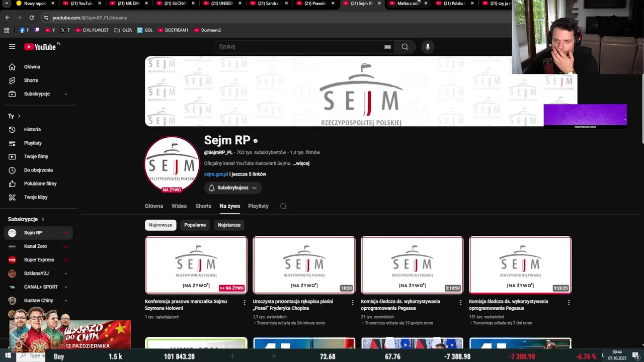The image size is (644, 362).
Task: Open options for the 151 tys. Pegasus video
Action: (x=569, y=302)
